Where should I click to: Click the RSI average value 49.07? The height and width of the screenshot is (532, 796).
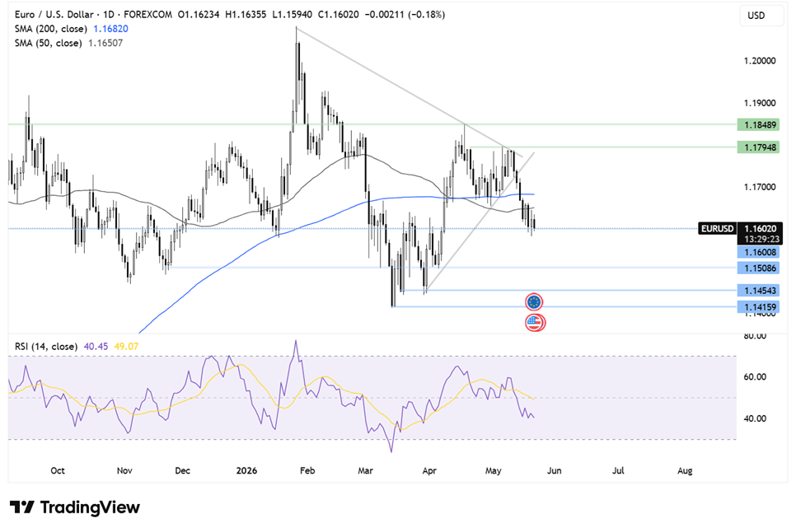126,347
